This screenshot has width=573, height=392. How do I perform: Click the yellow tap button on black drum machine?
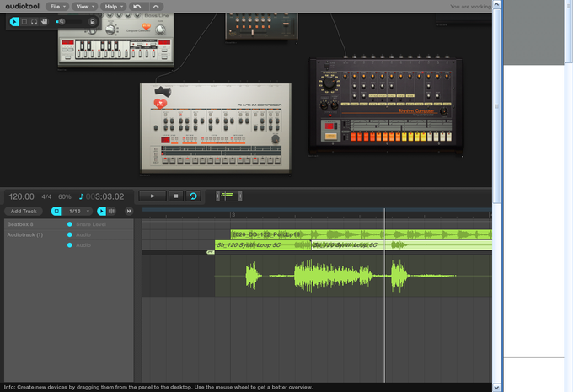tap(330, 137)
